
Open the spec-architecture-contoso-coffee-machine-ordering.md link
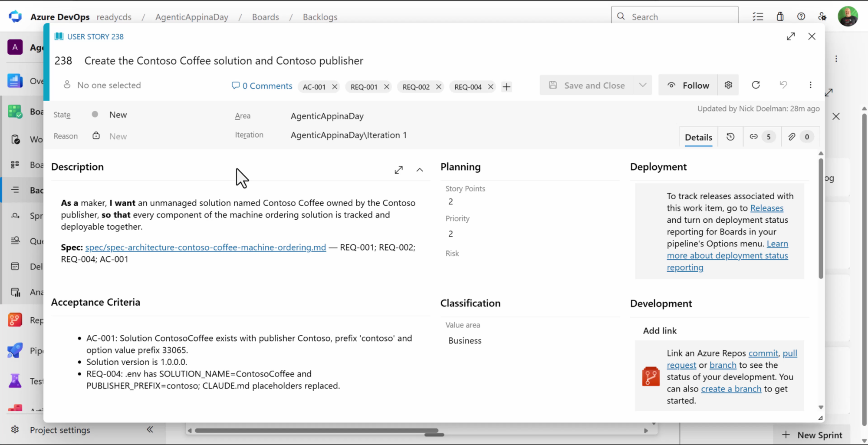click(x=205, y=247)
